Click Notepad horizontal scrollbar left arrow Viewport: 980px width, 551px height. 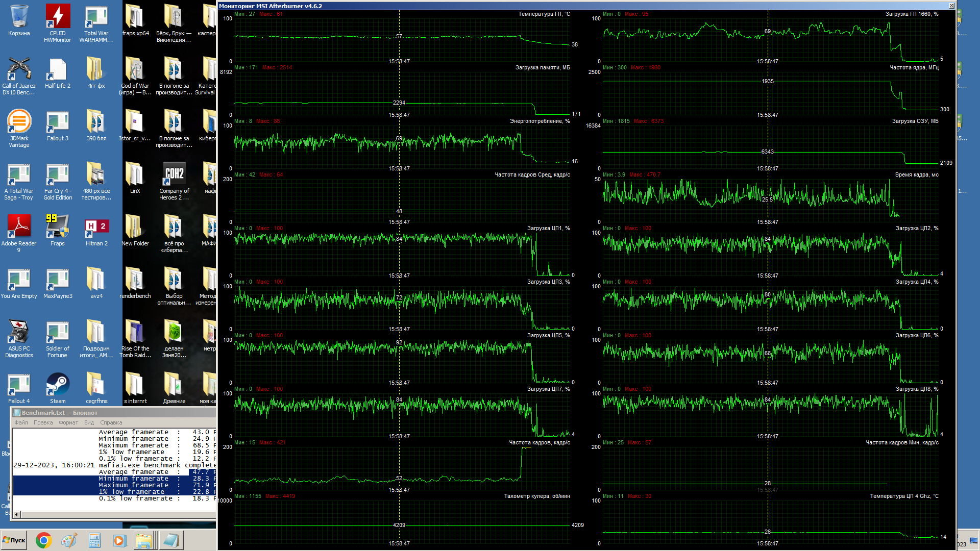pos(17,514)
